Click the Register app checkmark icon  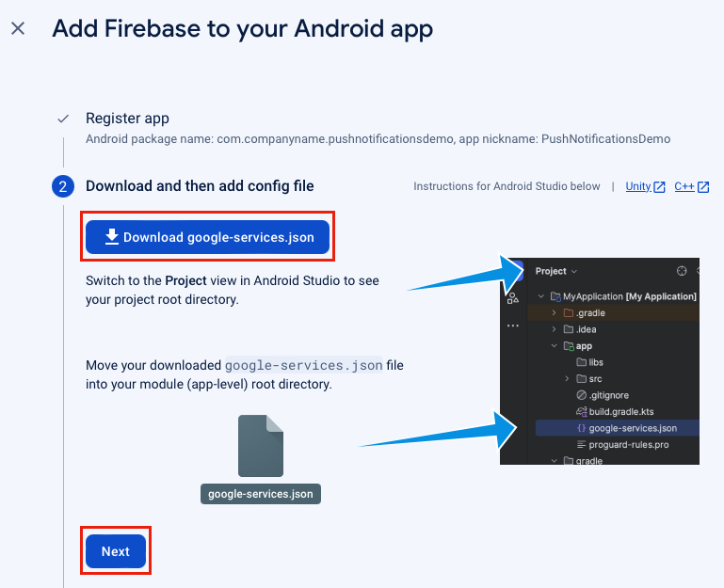63,119
